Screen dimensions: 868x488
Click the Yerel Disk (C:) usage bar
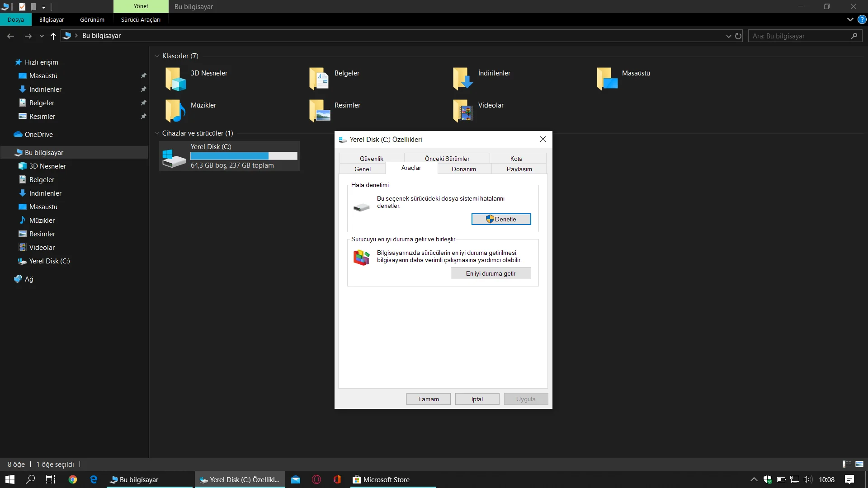point(244,156)
